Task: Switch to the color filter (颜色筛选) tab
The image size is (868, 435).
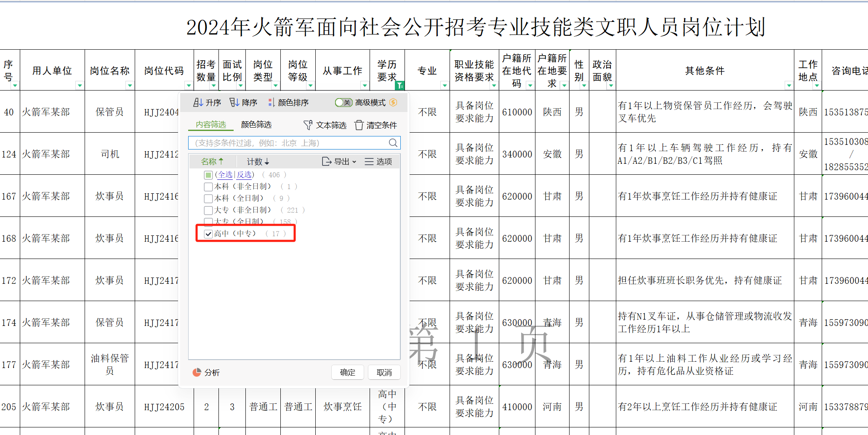Action: (x=256, y=125)
